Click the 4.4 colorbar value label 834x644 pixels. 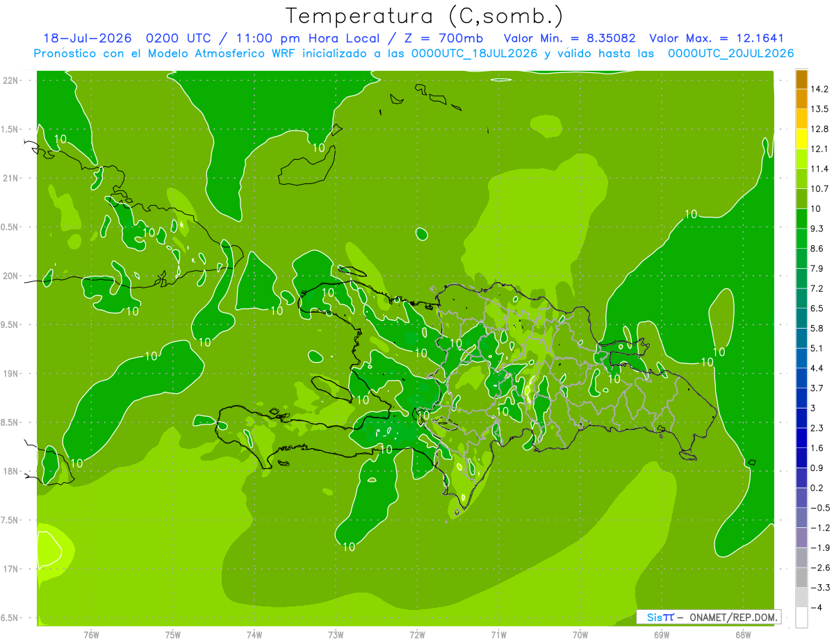tap(817, 368)
